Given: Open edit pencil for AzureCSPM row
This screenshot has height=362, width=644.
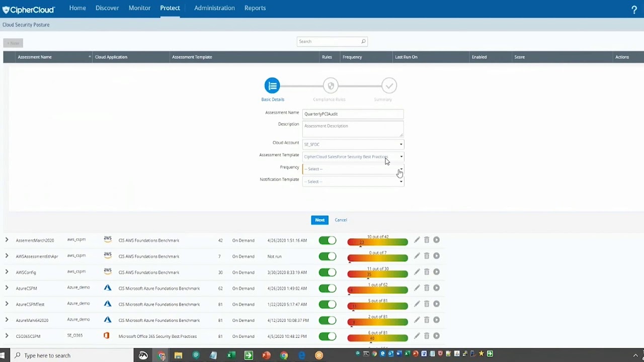Looking at the screenshot, I should [x=417, y=288].
